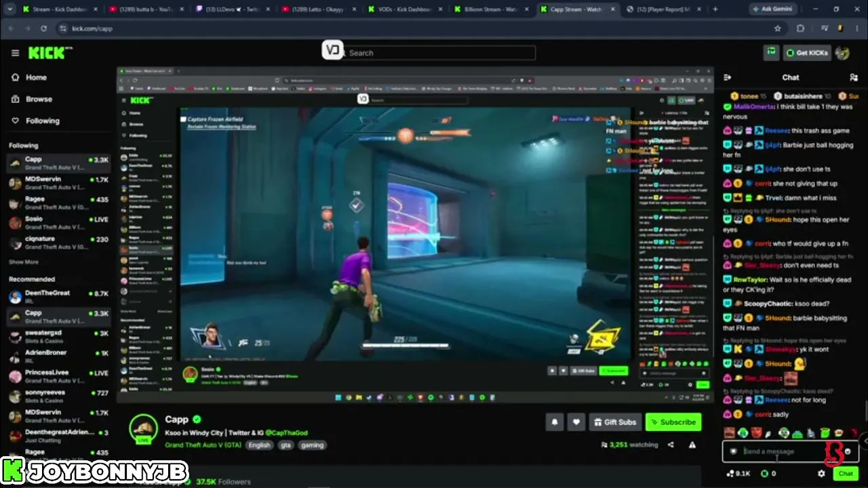Click the KICKs balance icon showing 0

[764, 474]
